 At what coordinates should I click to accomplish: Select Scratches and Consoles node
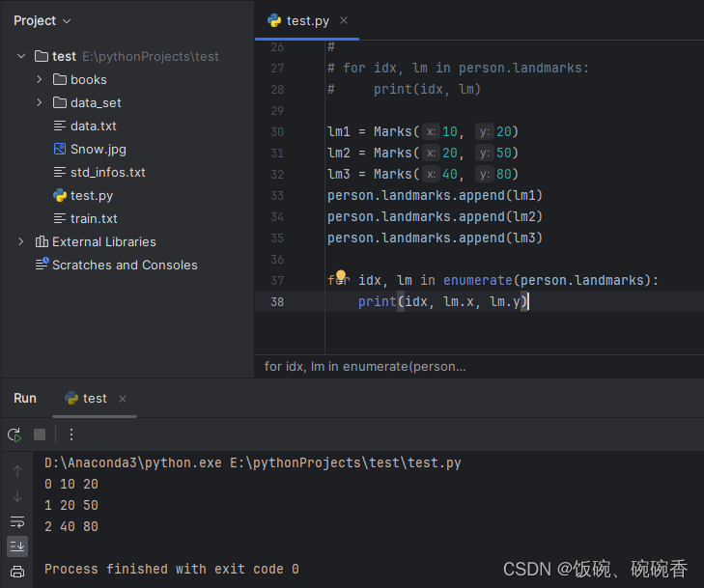point(125,265)
